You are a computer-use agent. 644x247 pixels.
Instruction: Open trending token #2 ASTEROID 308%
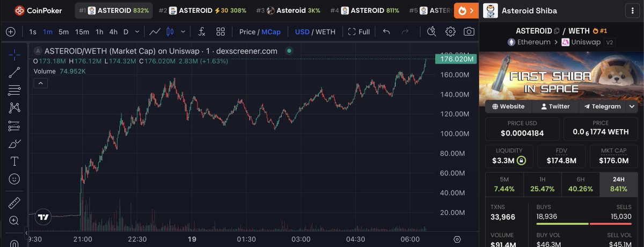tap(202, 10)
